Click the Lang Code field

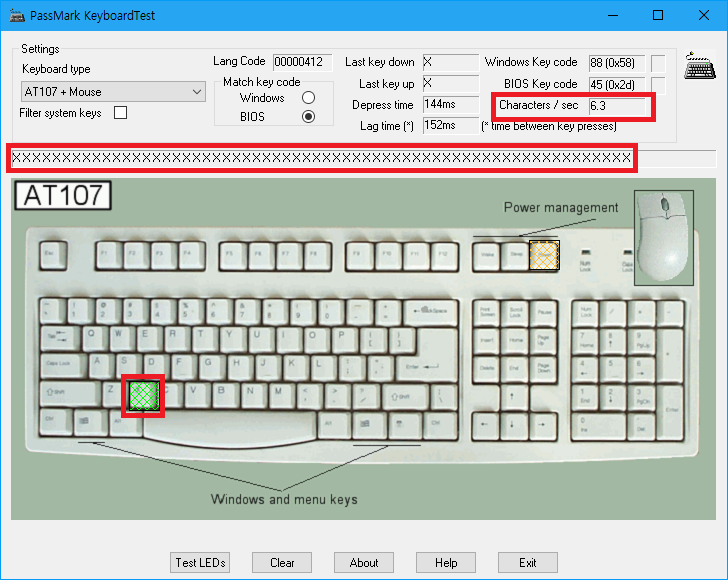click(x=302, y=62)
